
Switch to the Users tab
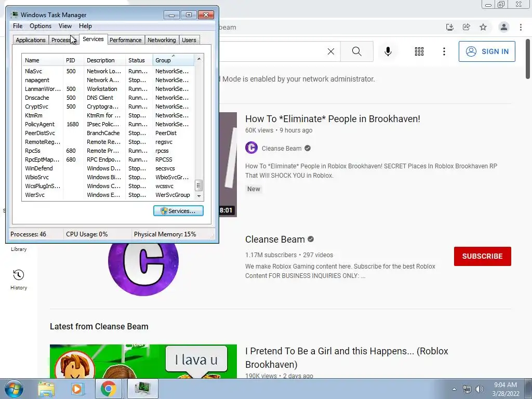189,39
